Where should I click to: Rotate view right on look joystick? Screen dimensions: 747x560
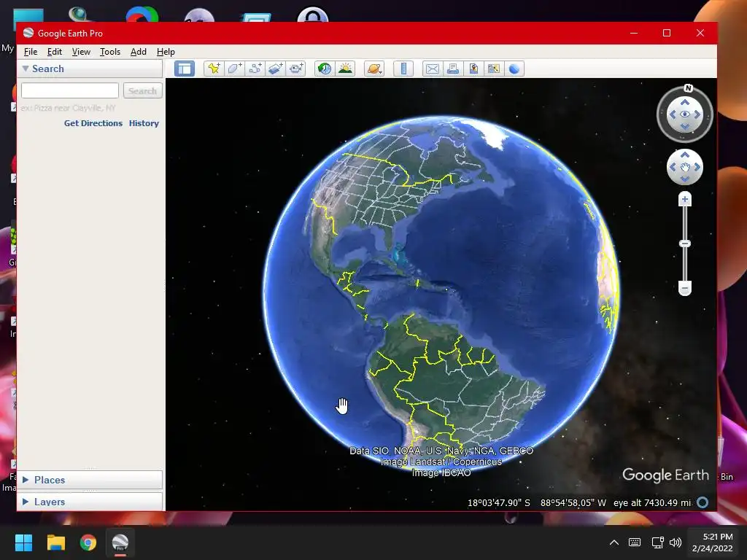tap(697, 114)
